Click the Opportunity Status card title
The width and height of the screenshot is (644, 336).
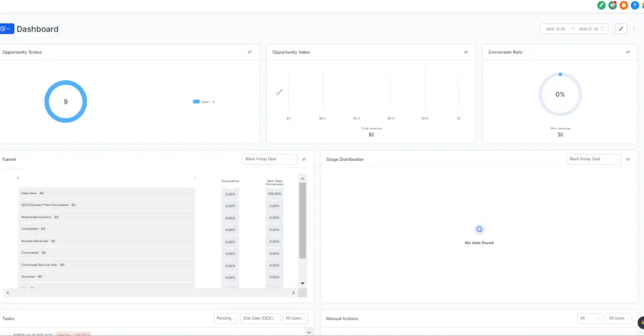click(x=22, y=52)
